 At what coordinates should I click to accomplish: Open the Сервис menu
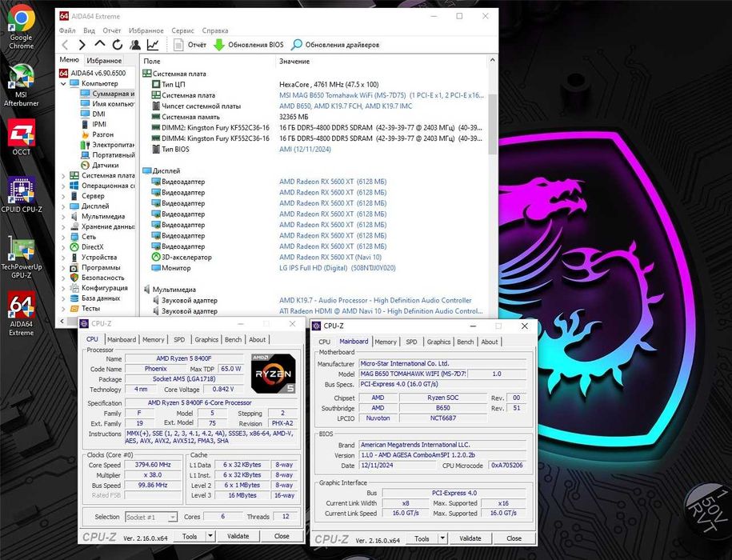(x=182, y=30)
